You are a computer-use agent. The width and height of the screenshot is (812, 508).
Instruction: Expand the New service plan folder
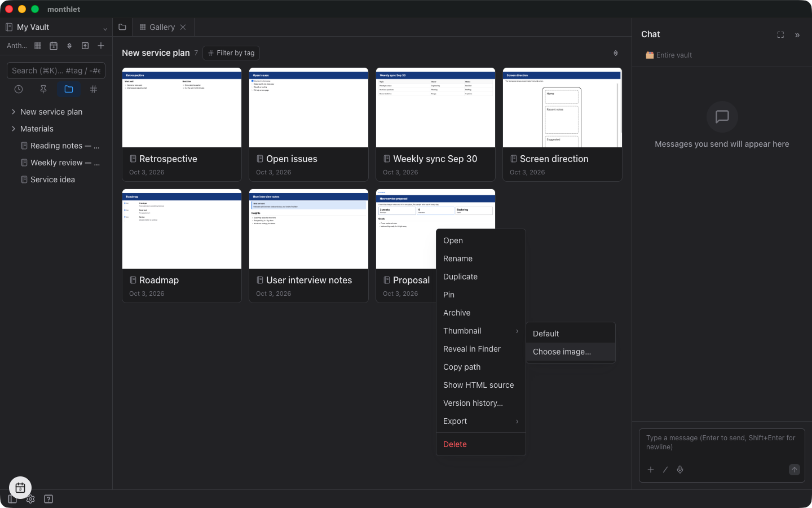click(x=14, y=112)
